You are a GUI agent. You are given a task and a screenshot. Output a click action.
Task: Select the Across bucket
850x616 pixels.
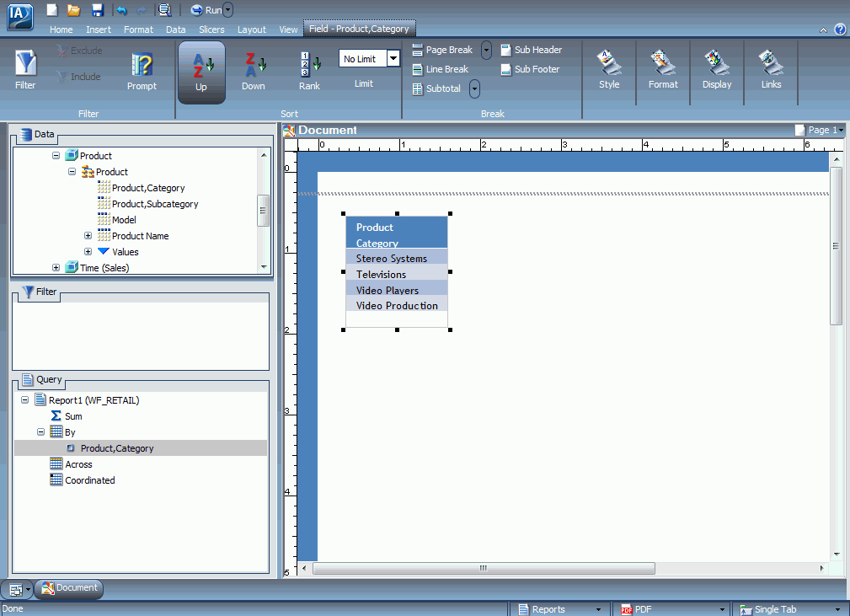[78, 464]
